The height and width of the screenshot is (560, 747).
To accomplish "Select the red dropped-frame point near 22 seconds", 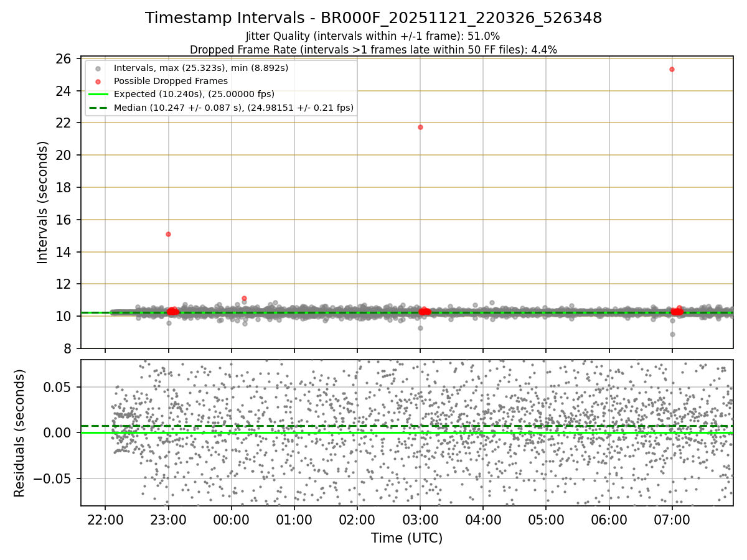I will click(420, 127).
